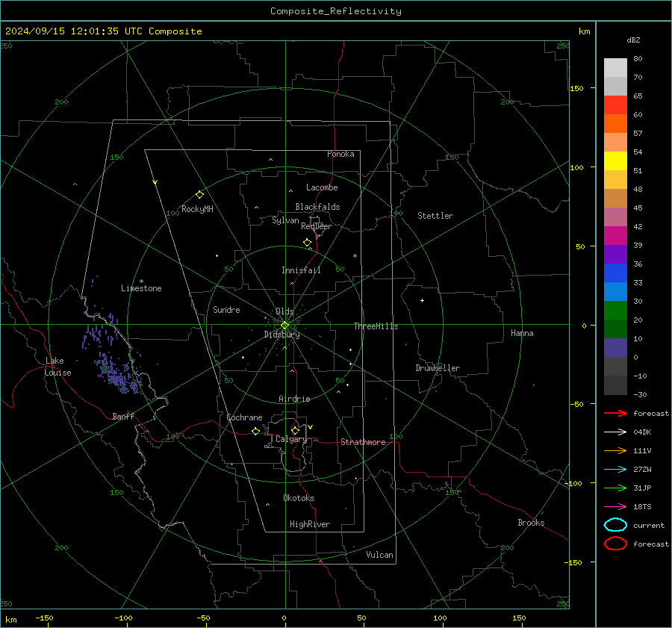Image resolution: width=672 pixels, height=628 pixels.
Task: Click the Blackfalds label
Action: click(317, 207)
